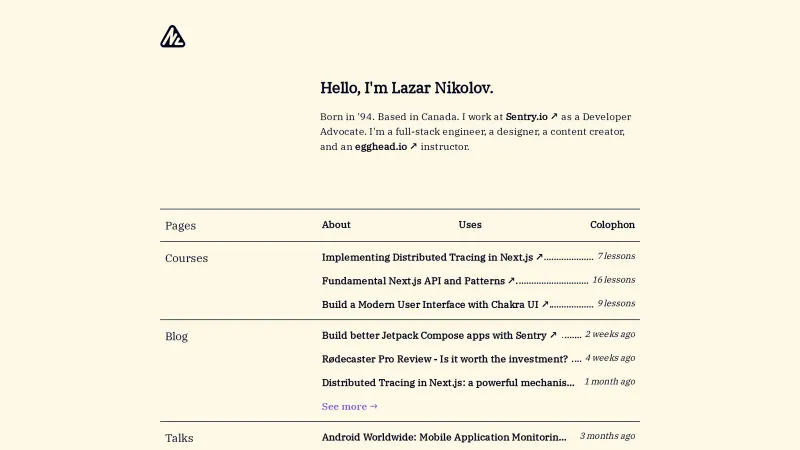The height and width of the screenshot is (450, 800).
Task: Click external arrow after Jetpack Compose post
Action: click(553, 336)
